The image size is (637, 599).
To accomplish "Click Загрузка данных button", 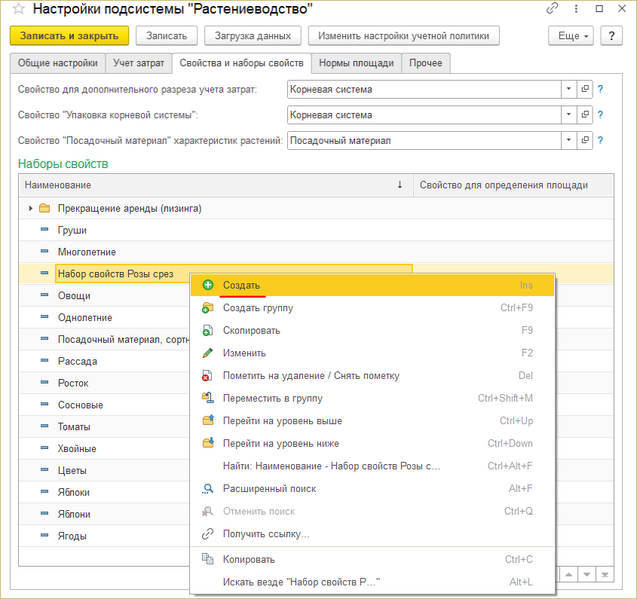I will pyautogui.click(x=253, y=36).
